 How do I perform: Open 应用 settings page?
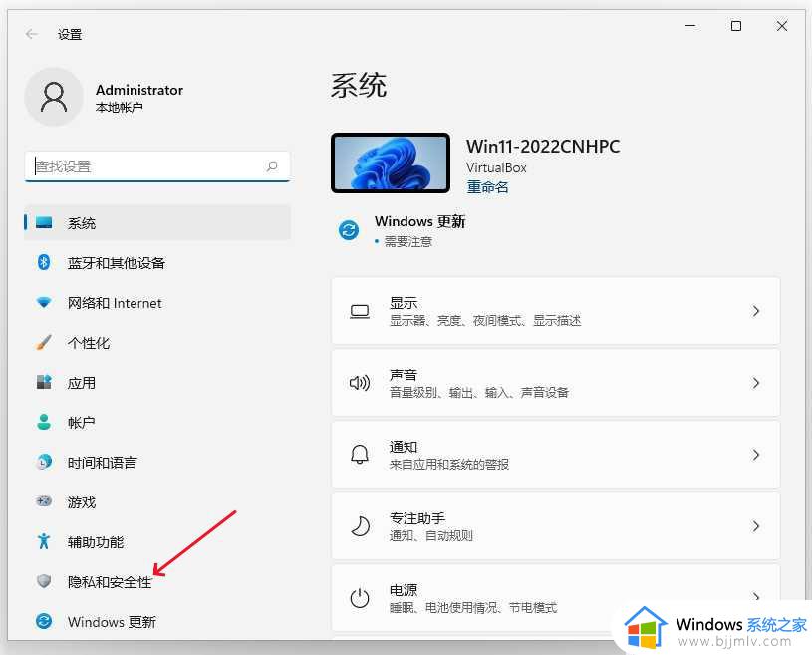click(157, 383)
